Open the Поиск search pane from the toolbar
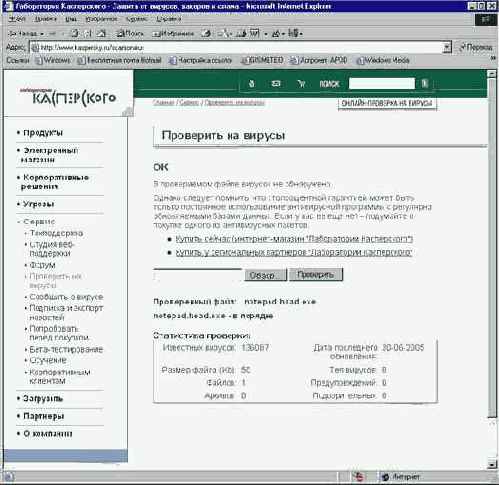499x485 pixels. point(130,34)
